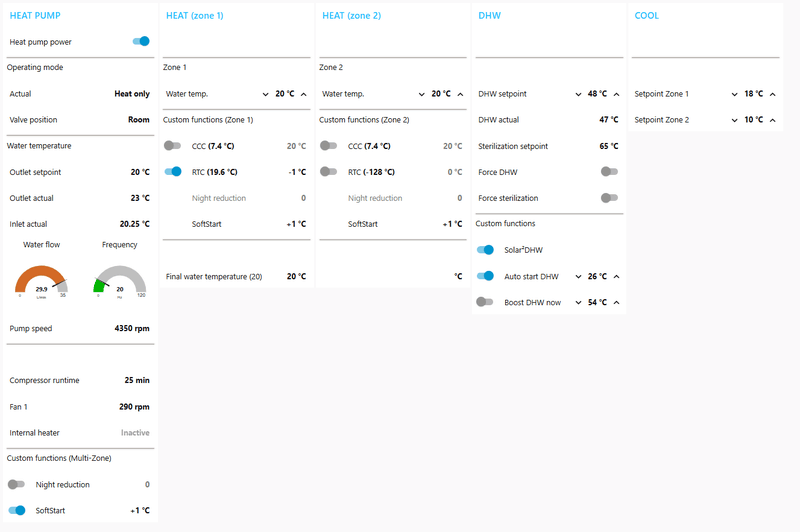This screenshot has height=532, width=800.
Task: Decrease Zone 2 water temp with down chevron
Action: coord(421,94)
